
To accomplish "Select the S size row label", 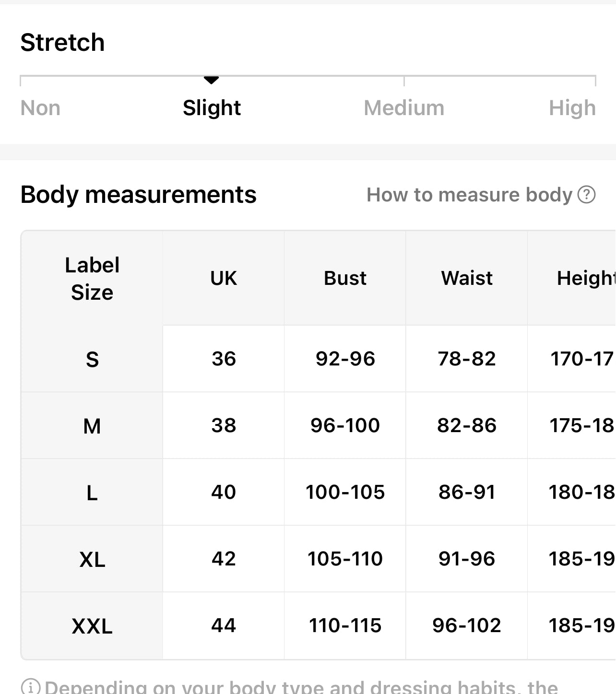I will pyautogui.click(x=92, y=359).
